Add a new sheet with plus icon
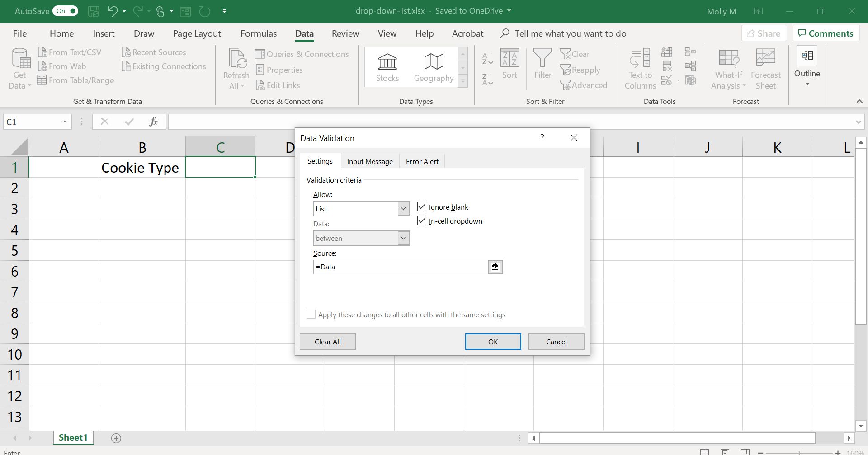Viewport: 868px width, 455px height. 116,438
